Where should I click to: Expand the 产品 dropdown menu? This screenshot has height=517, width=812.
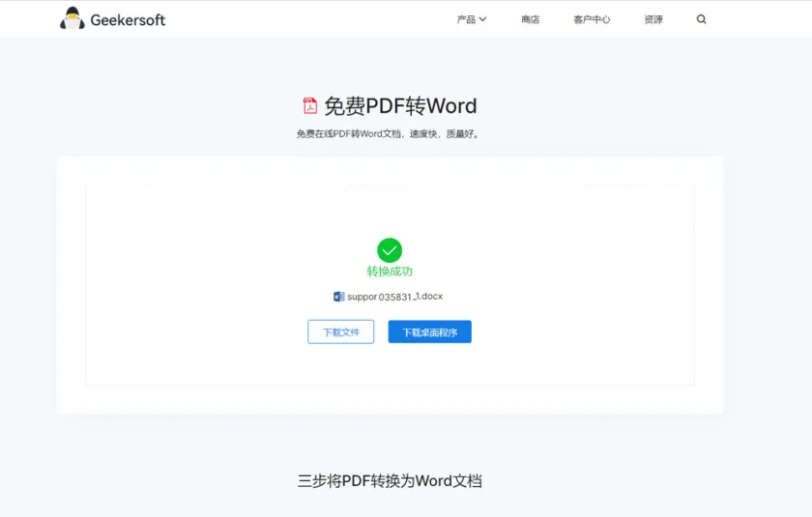pyautogui.click(x=472, y=19)
